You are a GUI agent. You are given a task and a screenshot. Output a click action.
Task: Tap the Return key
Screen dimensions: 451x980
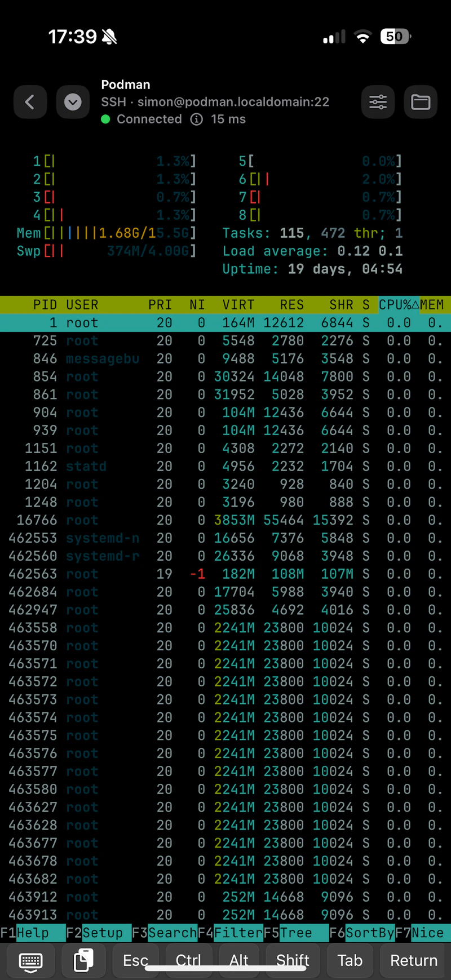point(414,960)
